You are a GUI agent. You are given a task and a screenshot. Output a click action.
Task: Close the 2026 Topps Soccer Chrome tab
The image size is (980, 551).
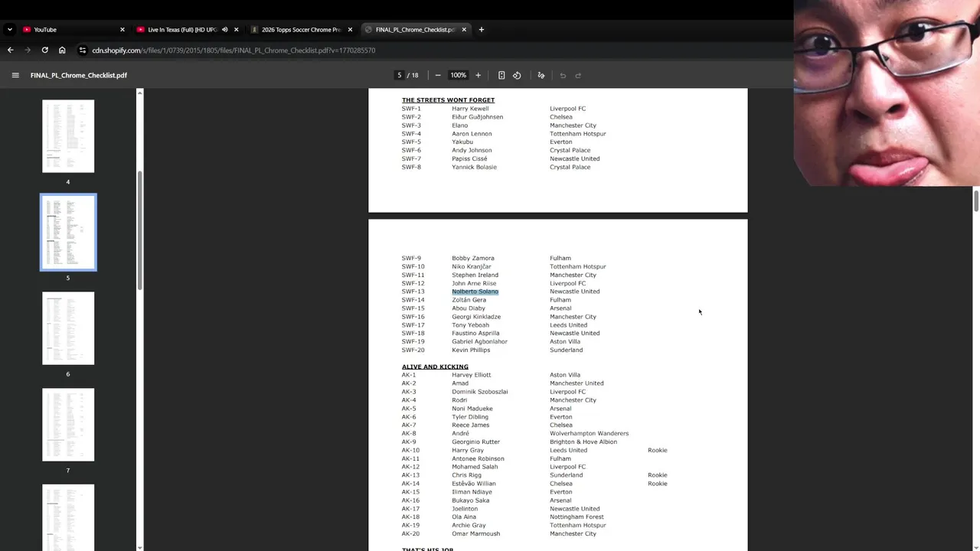(350, 30)
